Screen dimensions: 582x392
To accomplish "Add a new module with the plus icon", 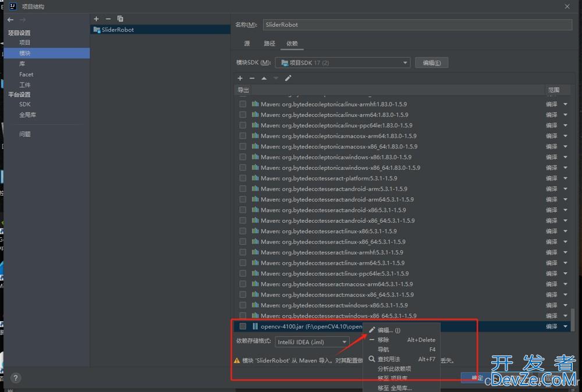I will point(96,19).
